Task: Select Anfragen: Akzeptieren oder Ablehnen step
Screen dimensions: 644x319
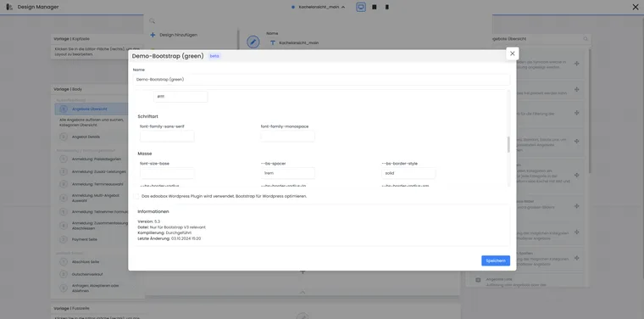Action: click(95, 288)
